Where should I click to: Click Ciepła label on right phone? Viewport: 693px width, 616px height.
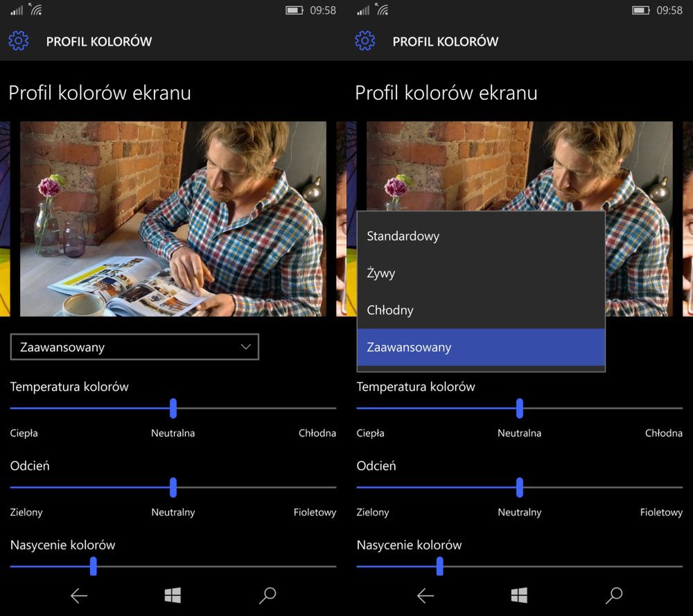click(x=370, y=433)
